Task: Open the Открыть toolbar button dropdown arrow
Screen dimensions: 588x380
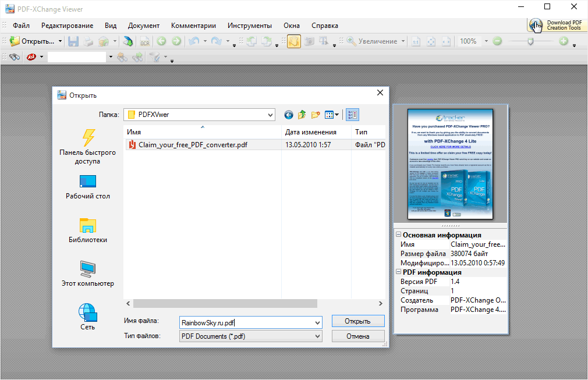Action: coord(60,41)
